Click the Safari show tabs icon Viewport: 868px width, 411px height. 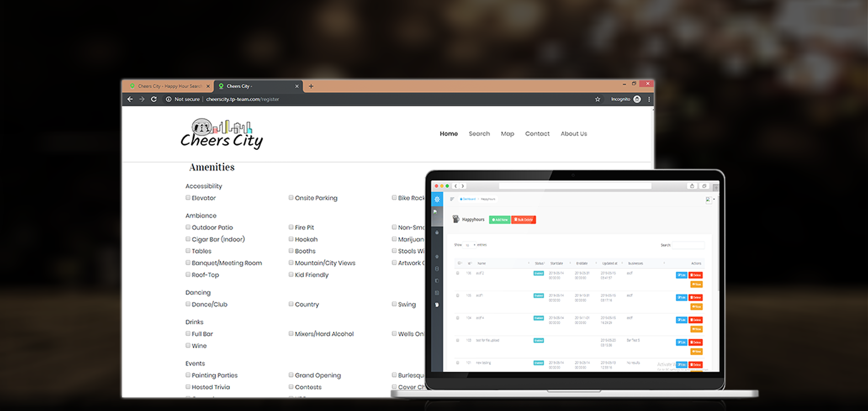[704, 186]
